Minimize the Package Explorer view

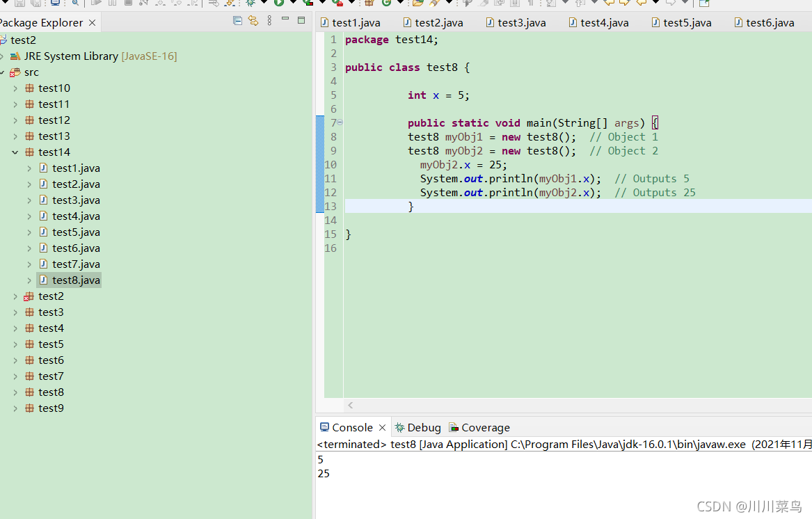click(x=285, y=19)
